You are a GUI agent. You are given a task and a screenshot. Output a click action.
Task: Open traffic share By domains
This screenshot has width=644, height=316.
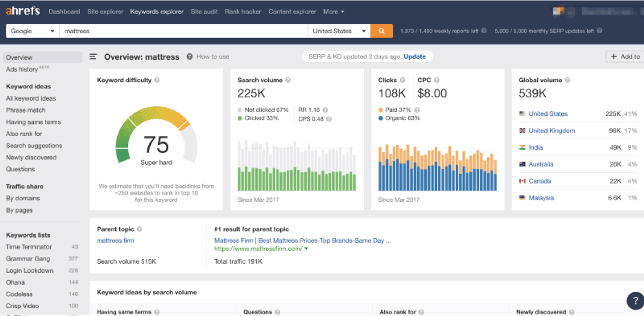23,198
